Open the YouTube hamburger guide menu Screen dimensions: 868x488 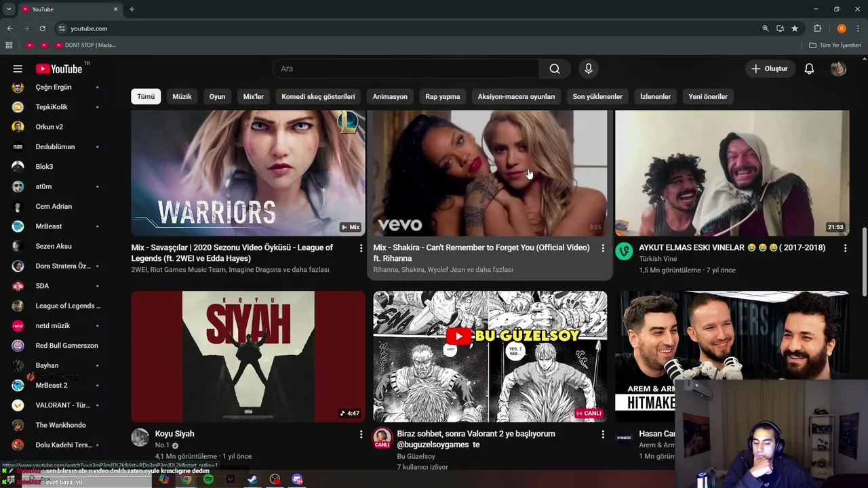(18, 68)
